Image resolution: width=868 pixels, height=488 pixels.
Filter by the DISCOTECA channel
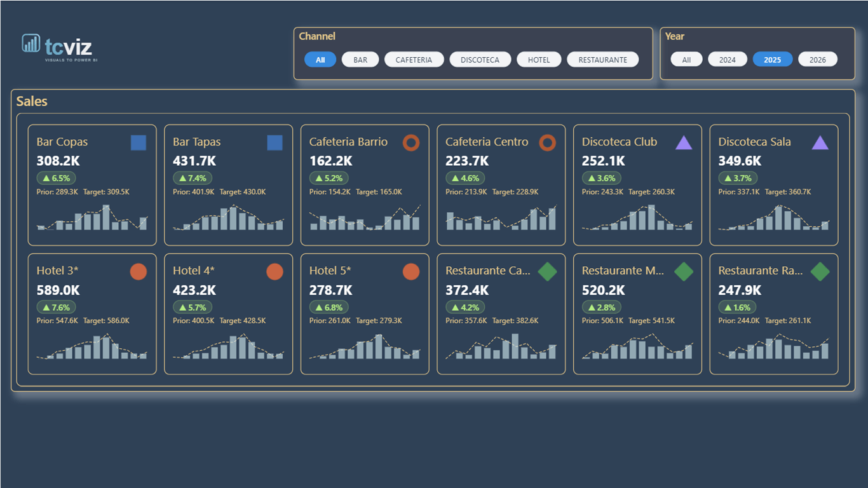(480, 60)
